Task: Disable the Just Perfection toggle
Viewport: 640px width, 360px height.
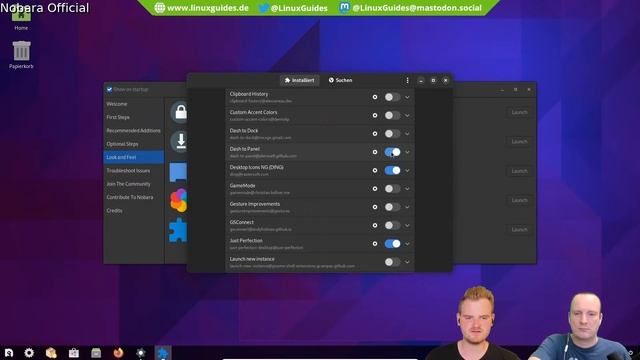Action: tap(392, 244)
